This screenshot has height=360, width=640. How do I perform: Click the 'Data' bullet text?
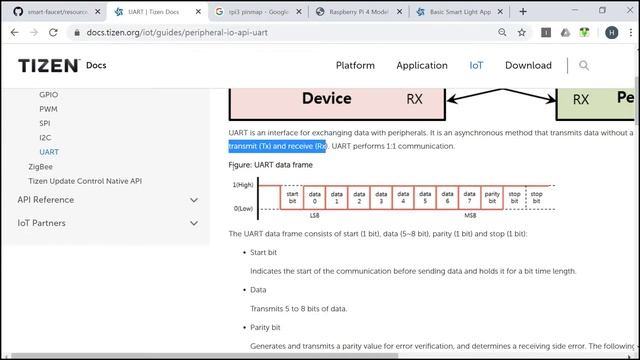pos(258,290)
